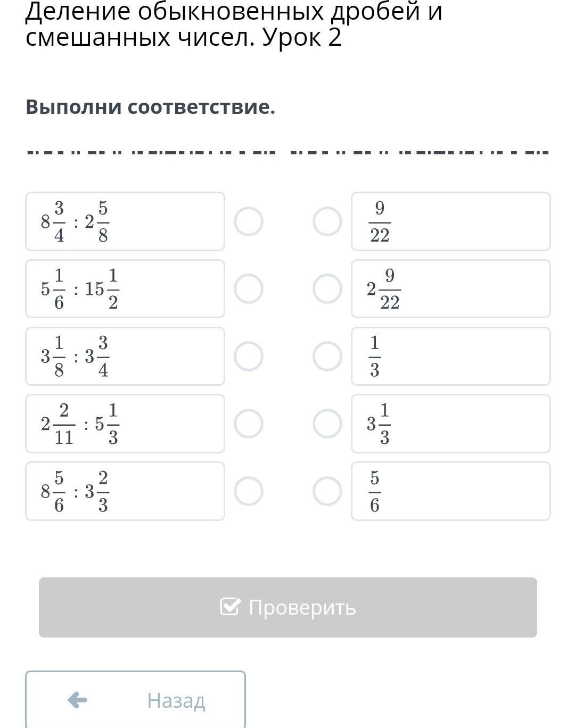Image resolution: width=575 pixels, height=728 pixels.
Task: Click the checkmark icon on Проверить
Action: [x=230, y=607]
